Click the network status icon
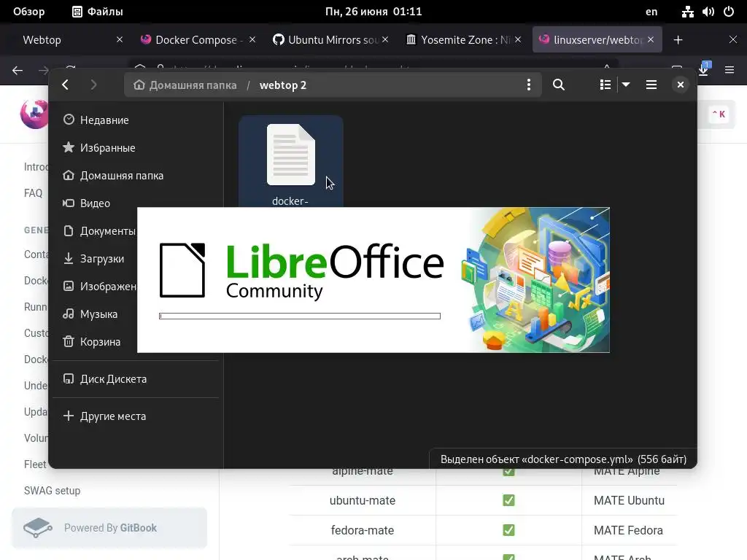 coord(687,12)
